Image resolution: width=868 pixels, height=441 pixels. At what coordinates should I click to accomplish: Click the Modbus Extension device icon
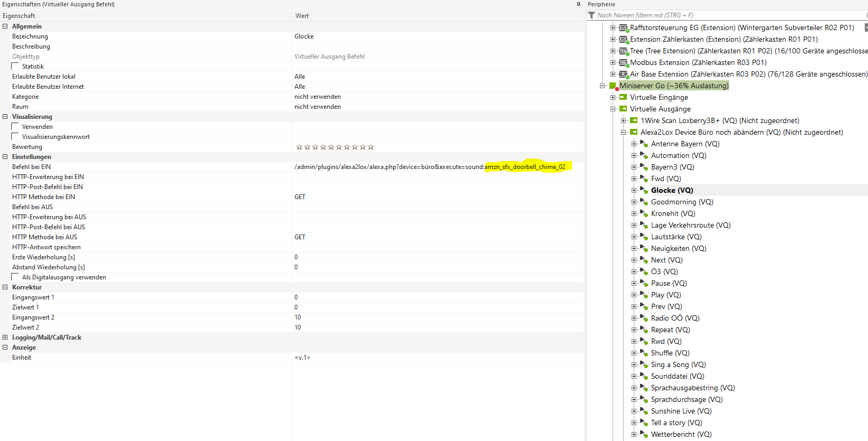pyautogui.click(x=623, y=63)
